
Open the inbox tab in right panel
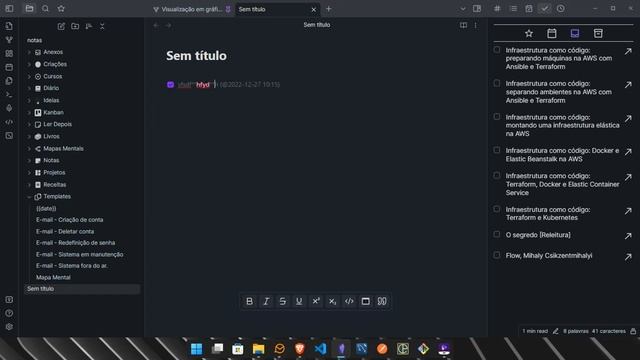[x=575, y=33]
